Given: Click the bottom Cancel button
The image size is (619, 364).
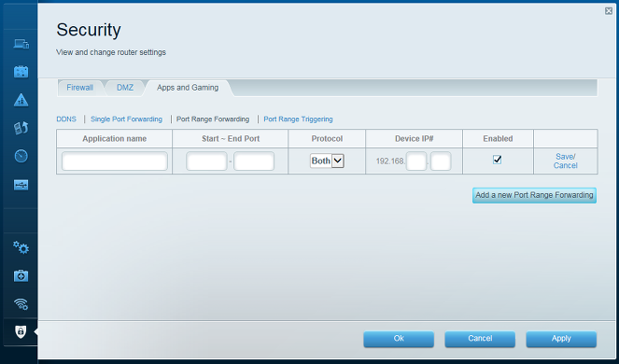Looking at the screenshot, I should pyautogui.click(x=480, y=339).
